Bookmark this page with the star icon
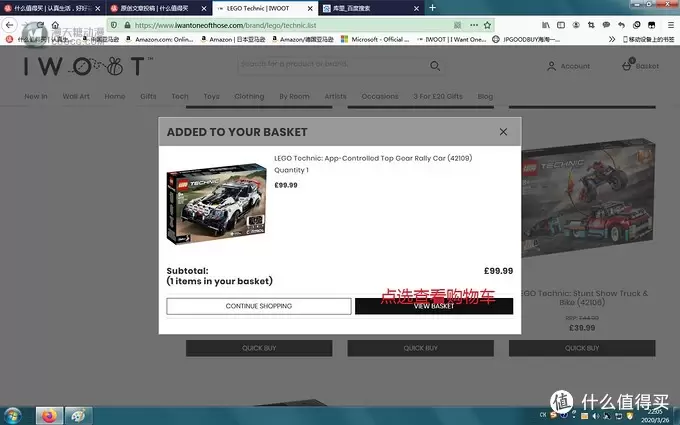This screenshot has width=680, height=425. [x=487, y=25]
